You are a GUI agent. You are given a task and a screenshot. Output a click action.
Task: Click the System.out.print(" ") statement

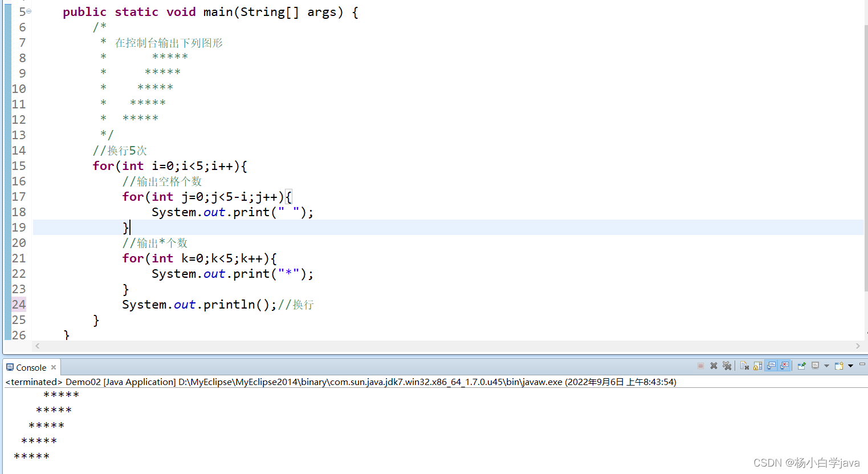233,212
